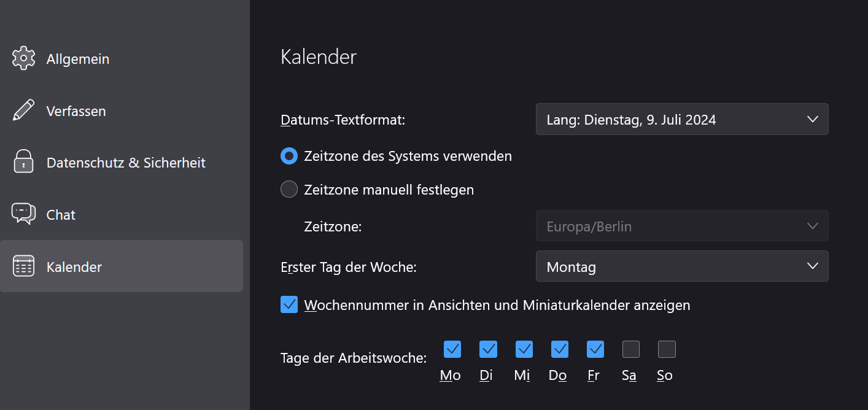Open the Datums-Textformat dropdown
The height and width of the screenshot is (410, 868).
[x=682, y=119]
